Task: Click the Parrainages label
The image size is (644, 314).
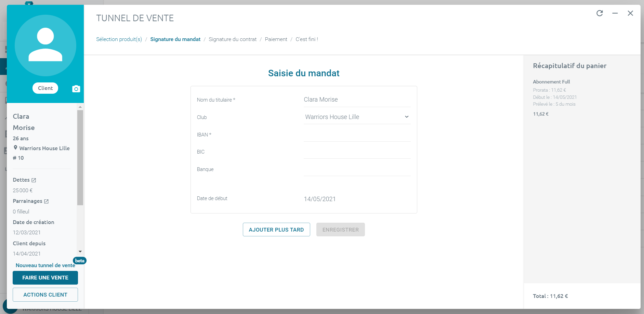Action: point(27,201)
